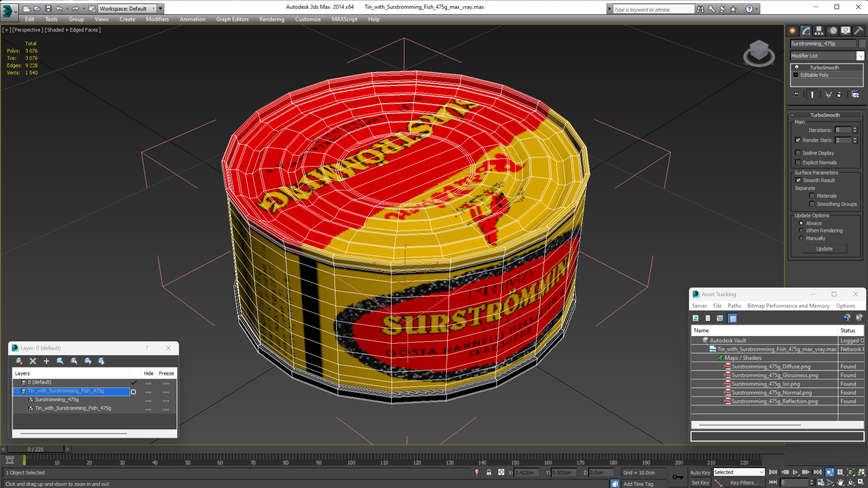Open the Hierarchy command panel tab
The image size is (868, 488).
[x=819, y=31]
